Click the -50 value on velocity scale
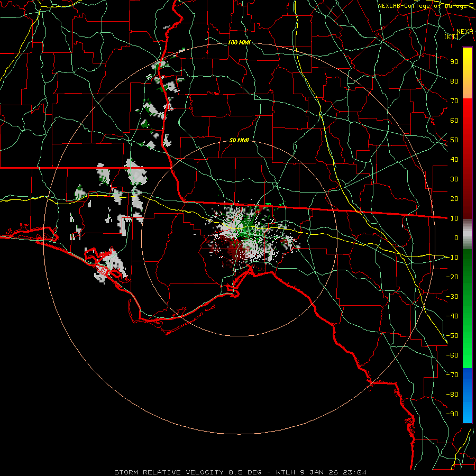This screenshot has height=476, width=476. 452,336
